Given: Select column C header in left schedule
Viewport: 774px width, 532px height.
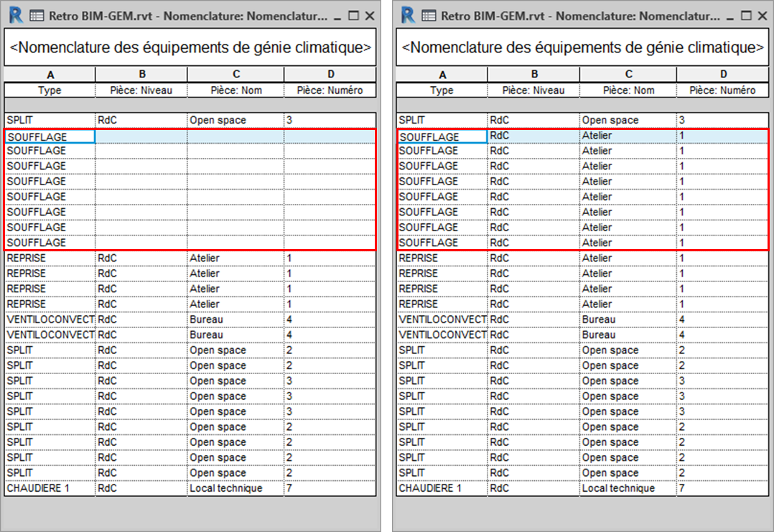Looking at the screenshot, I should [236, 75].
